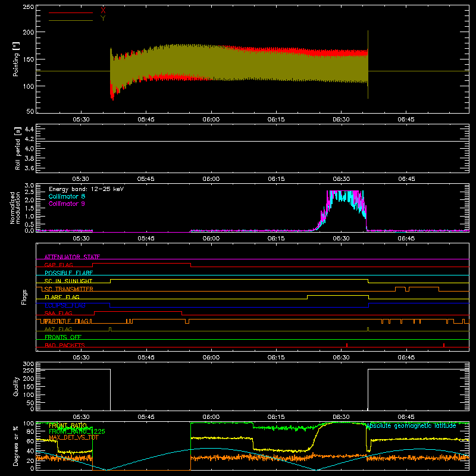This screenshot has width=476, height=476.
Task: Click the Pointing axis title
Action: pyautogui.click(x=16, y=59)
